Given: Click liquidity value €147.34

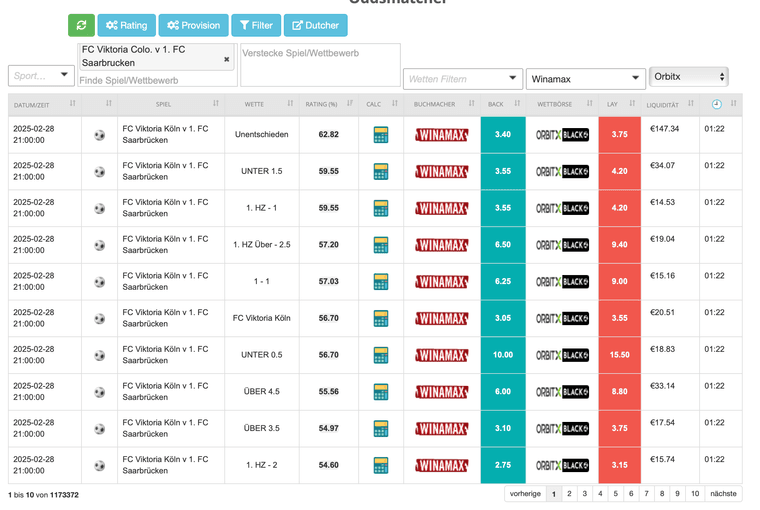Looking at the screenshot, I should click(x=665, y=129).
